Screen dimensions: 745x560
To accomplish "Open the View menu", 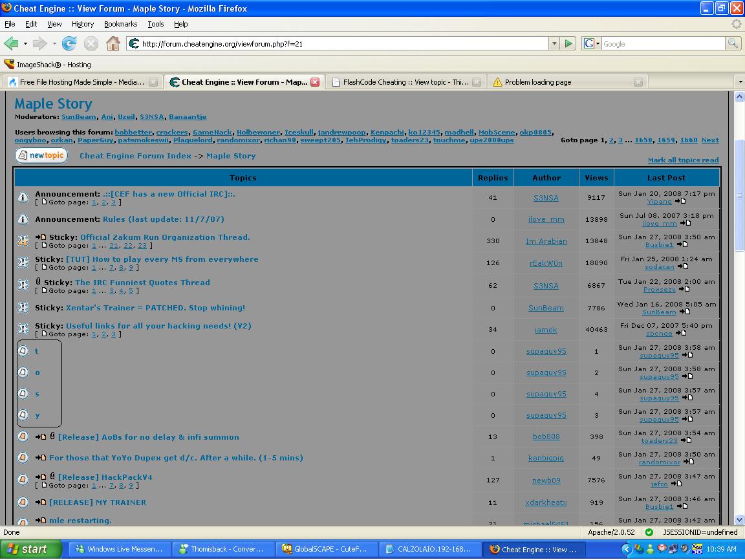I will pyautogui.click(x=54, y=24).
